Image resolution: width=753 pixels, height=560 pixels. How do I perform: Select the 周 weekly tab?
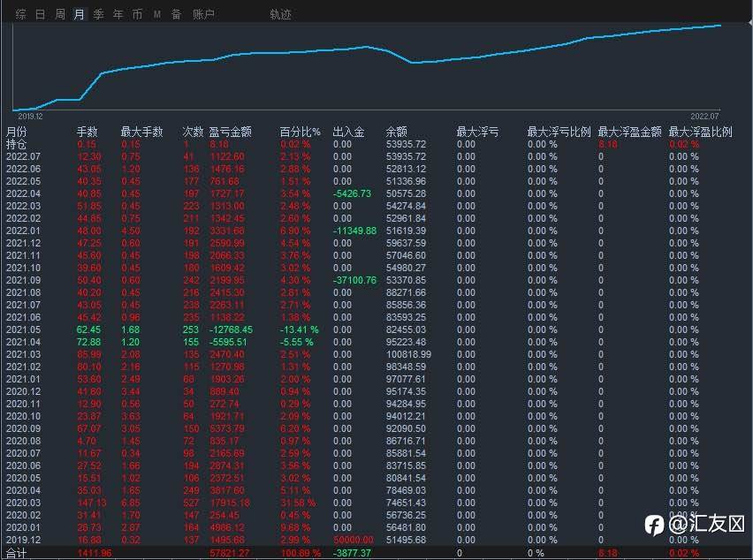click(x=60, y=14)
